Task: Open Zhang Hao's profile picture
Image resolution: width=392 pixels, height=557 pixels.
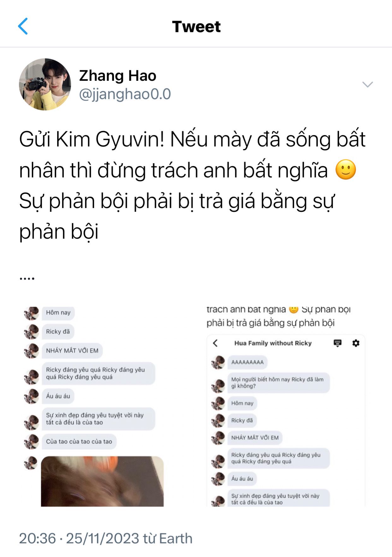Action: (x=45, y=84)
